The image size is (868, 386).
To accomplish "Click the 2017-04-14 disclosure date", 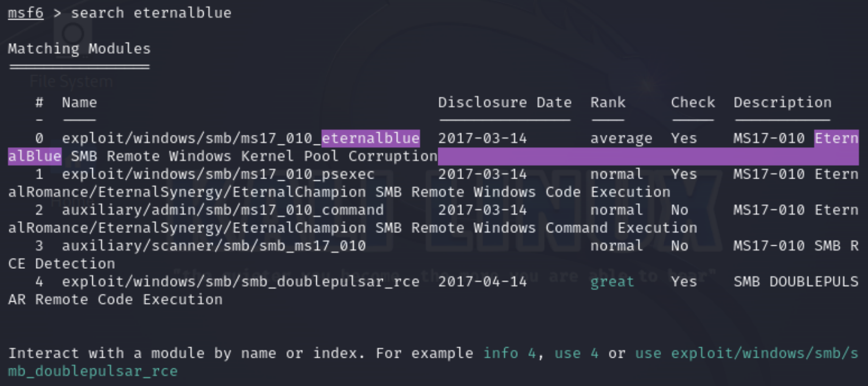I will pyautogui.click(x=483, y=282).
